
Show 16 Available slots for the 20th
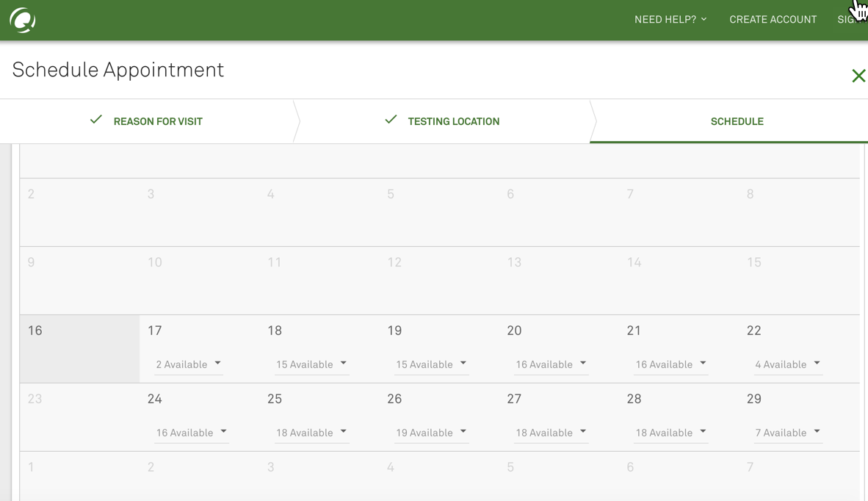pyautogui.click(x=551, y=364)
